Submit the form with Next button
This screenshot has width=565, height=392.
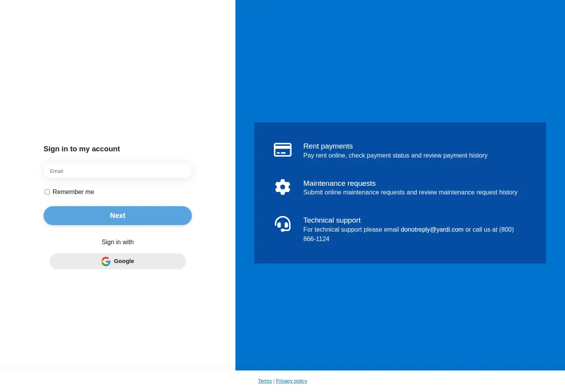coord(118,216)
